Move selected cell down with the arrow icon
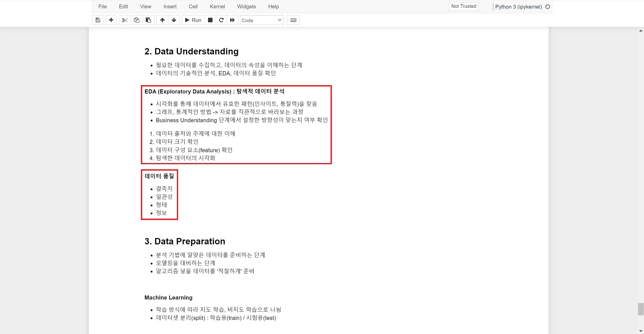The height and width of the screenshot is (334, 644). [x=174, y=20]
